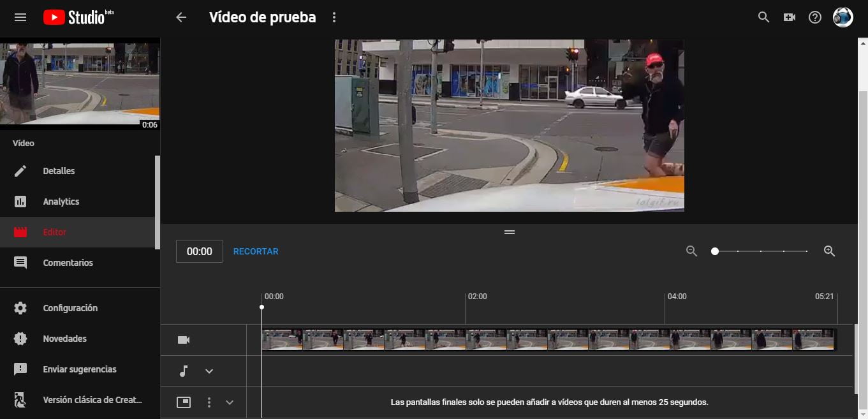
Task: Open Comentarios in the sidebar
Action: [68, 263]
